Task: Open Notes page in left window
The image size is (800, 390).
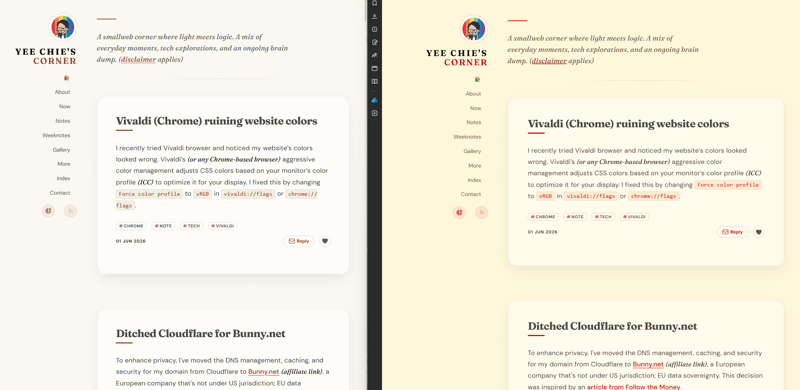Action: 63,121
